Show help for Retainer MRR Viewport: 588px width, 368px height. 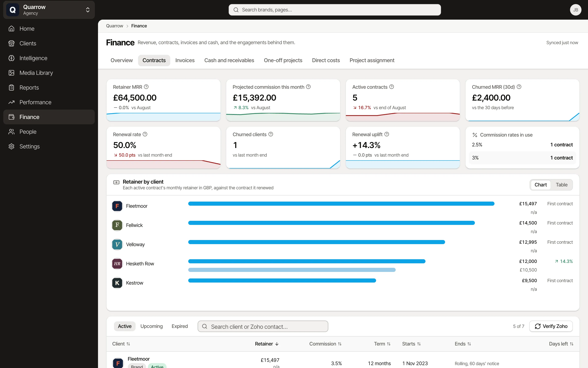click(x=146, y=87)
